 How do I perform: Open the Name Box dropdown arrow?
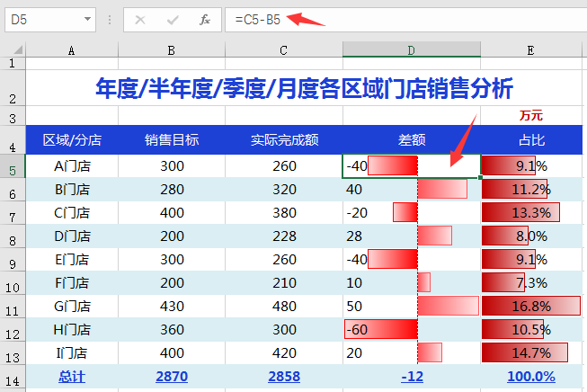(87, 19)
